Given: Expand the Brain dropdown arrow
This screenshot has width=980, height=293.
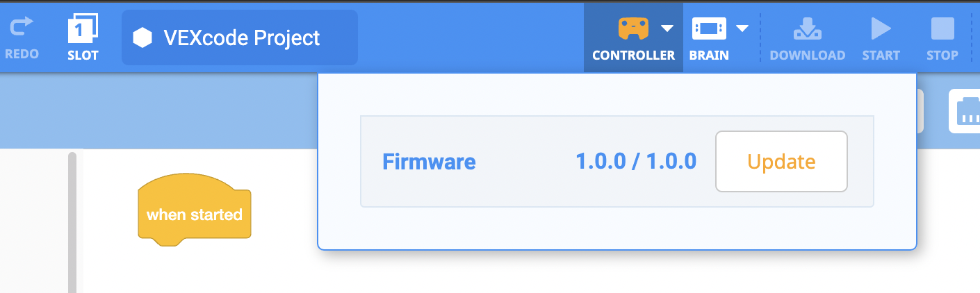Looking at the screenshot, I should (742, 28).
